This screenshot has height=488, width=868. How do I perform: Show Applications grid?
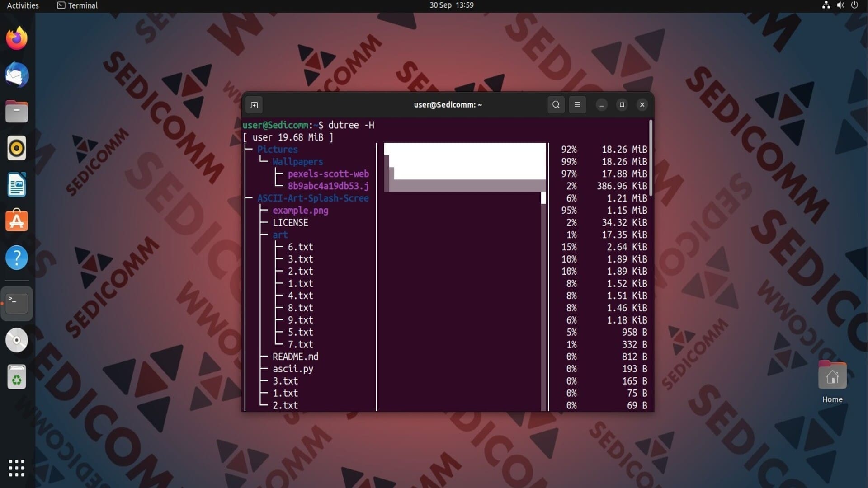tap(17, 468)
